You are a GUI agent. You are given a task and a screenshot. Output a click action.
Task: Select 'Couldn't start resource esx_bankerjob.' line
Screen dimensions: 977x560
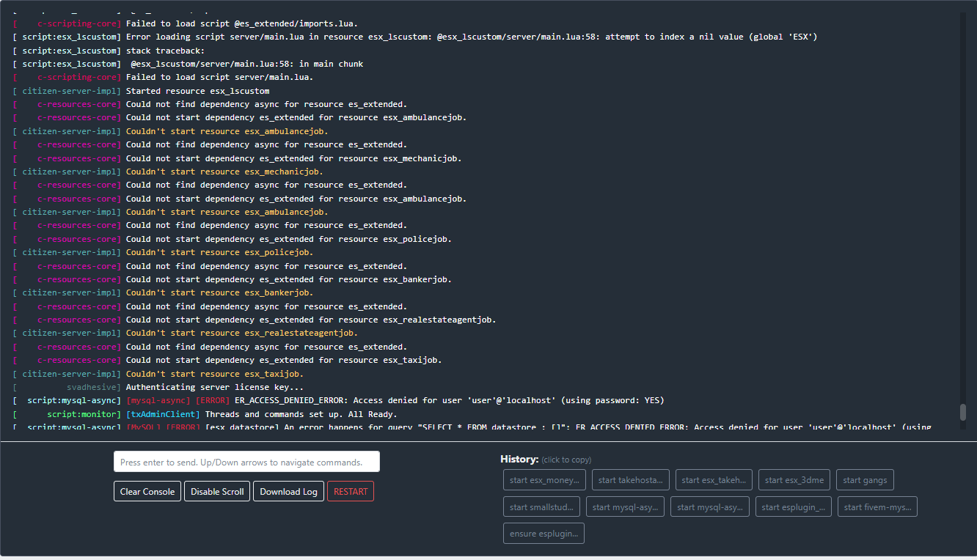coord(219,292)
